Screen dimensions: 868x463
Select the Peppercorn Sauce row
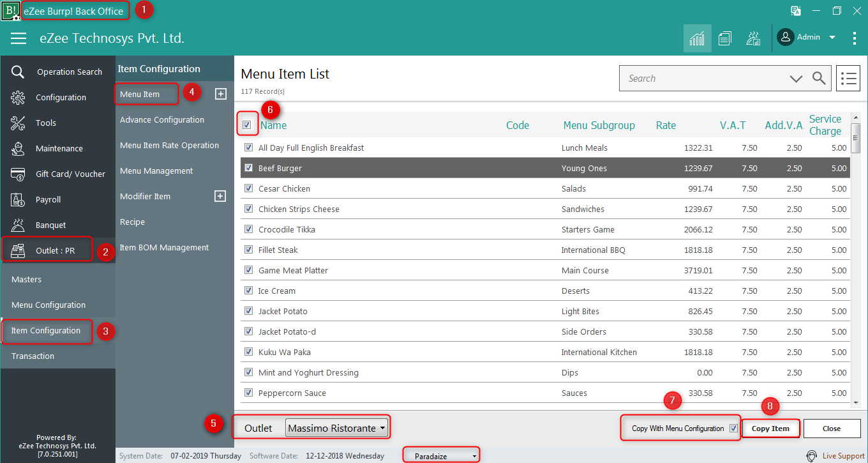click(546, 393)
